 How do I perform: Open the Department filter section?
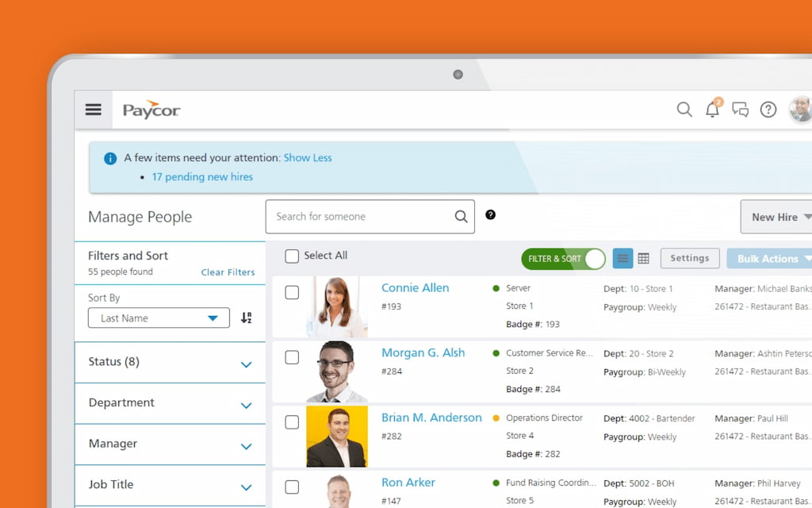click(x=170, y=403)
